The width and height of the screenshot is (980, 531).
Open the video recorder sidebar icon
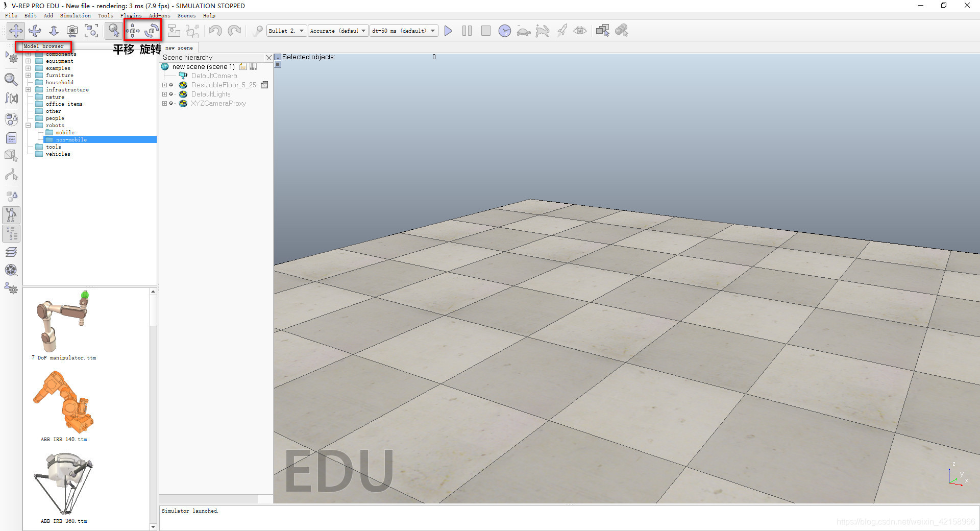coord(11,270)
